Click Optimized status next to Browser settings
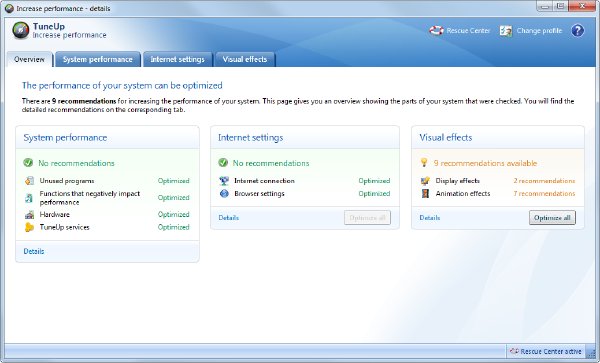 [374, 194]
